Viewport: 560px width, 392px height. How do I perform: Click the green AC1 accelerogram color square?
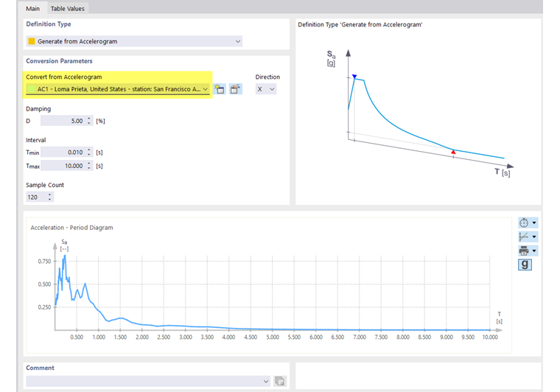(32, 89)
